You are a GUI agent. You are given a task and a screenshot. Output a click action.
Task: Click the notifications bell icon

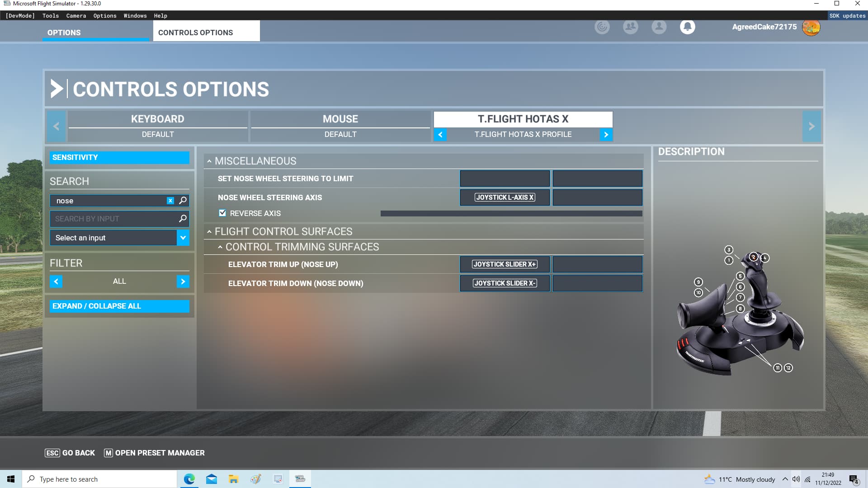pos(687,27)
